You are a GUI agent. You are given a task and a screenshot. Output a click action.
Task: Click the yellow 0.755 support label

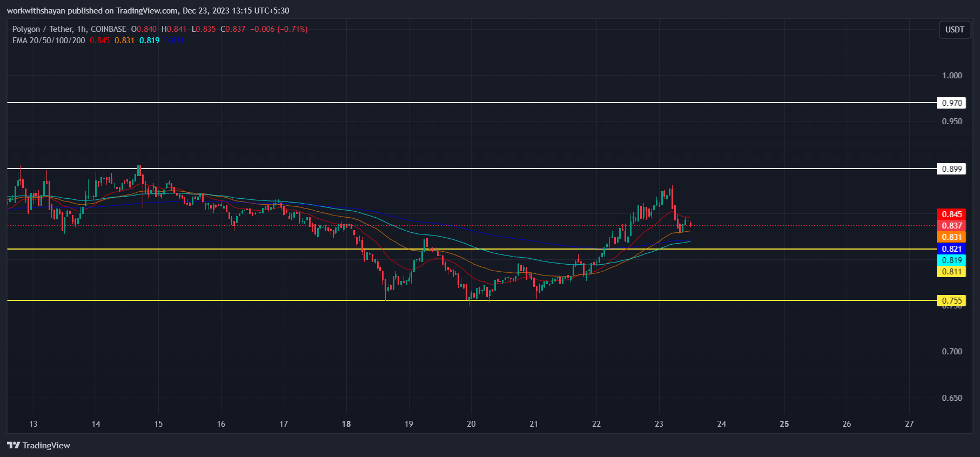951,300
